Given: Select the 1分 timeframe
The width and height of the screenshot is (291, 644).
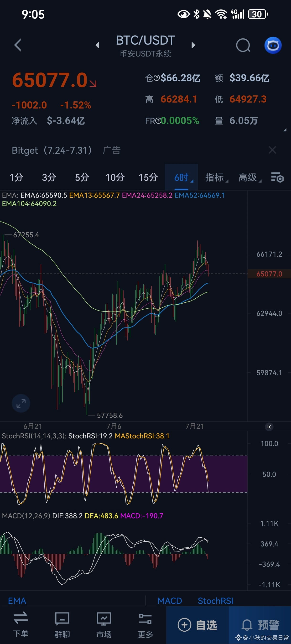Looking at the screenshot, I should 16,177.
